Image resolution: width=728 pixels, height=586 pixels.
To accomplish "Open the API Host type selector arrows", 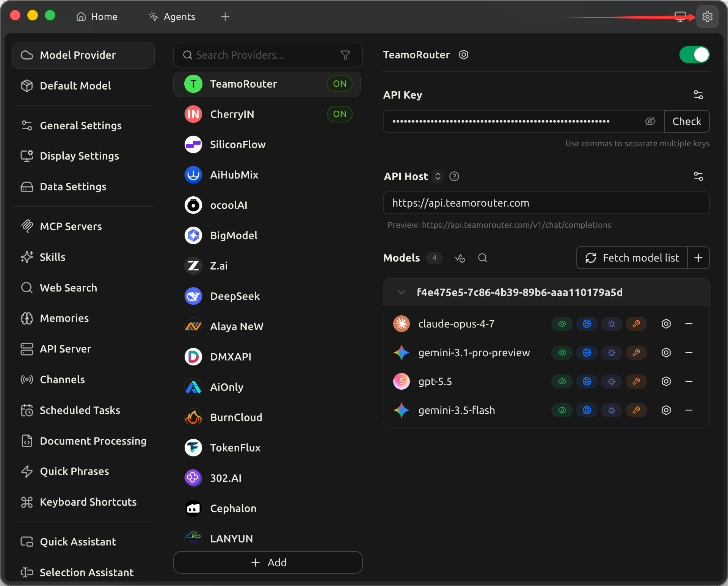I will point(438,176).
